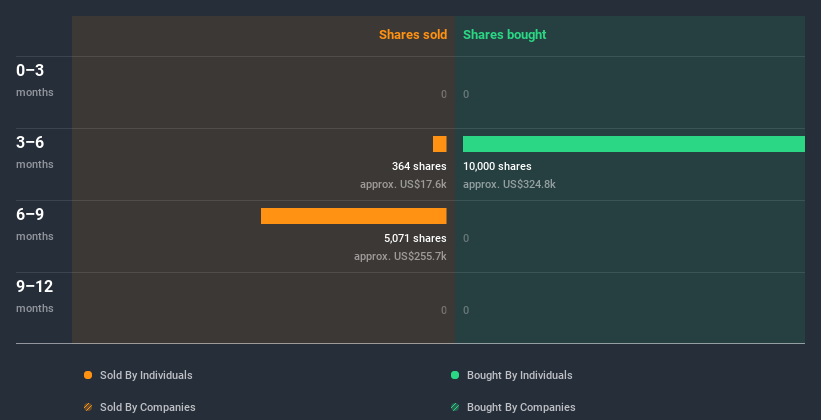Click the small orange 364 shares bar
Screen dimensions: 821x420
(x=440, y=144)
